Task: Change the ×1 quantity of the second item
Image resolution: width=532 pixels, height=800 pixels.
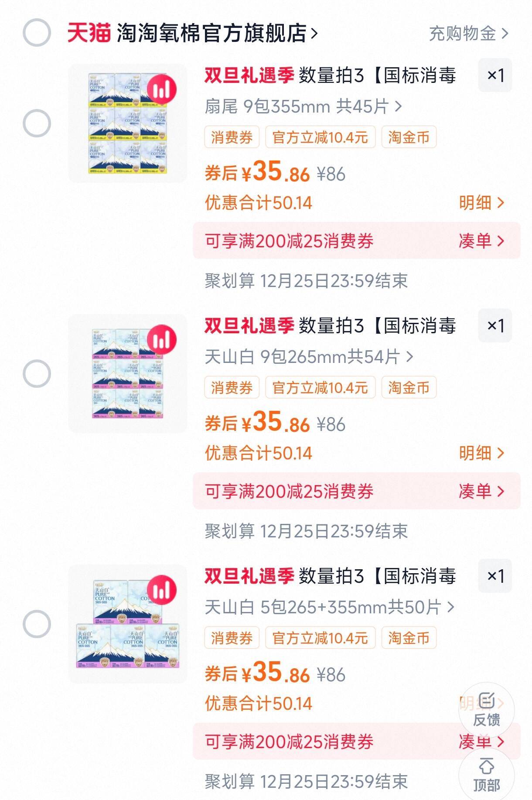Action: pos(495,326)
